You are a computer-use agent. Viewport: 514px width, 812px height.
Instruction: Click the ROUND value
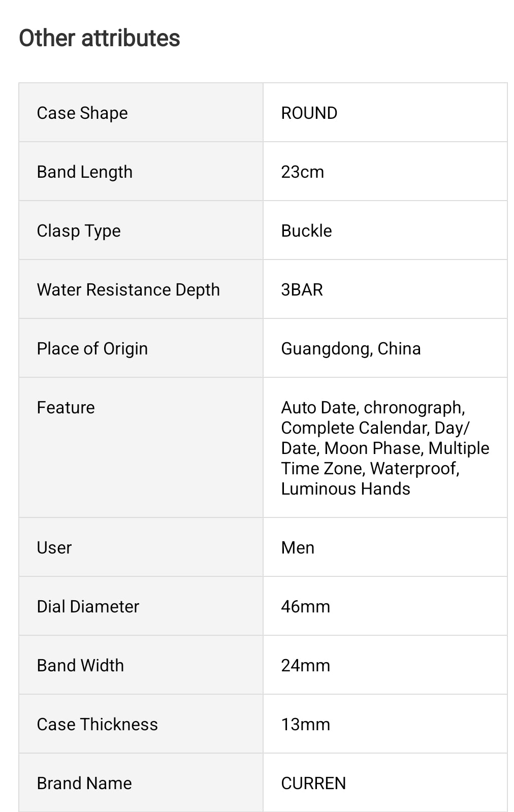tap(309, 113)
